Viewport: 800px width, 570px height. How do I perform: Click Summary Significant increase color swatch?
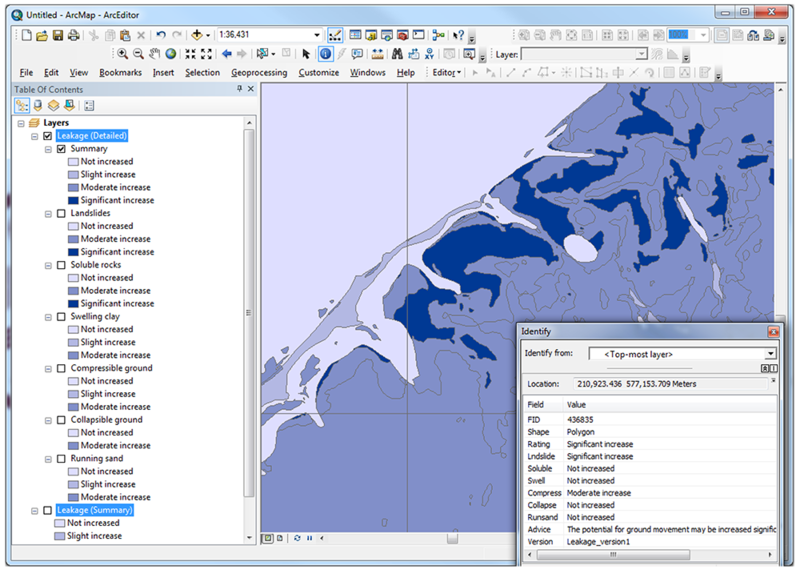pos(73,201)
